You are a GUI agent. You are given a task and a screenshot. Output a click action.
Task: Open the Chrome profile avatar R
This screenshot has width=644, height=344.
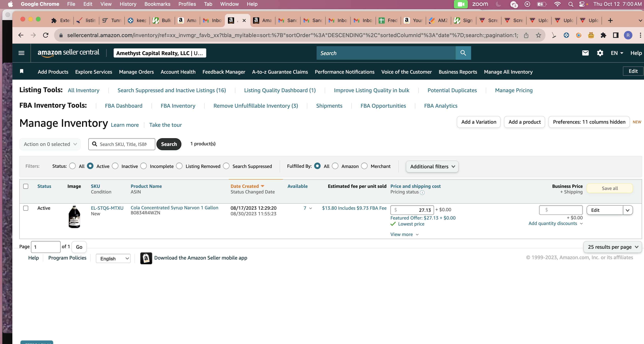628,35
